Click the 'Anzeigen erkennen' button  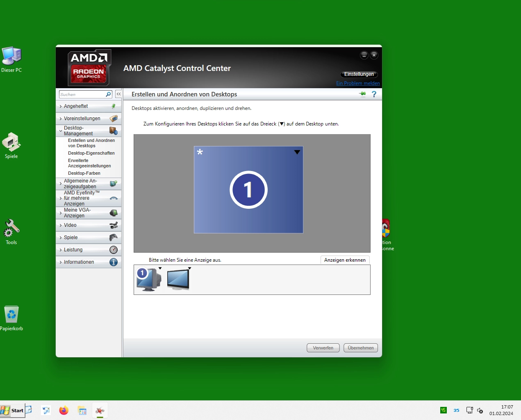345,260
